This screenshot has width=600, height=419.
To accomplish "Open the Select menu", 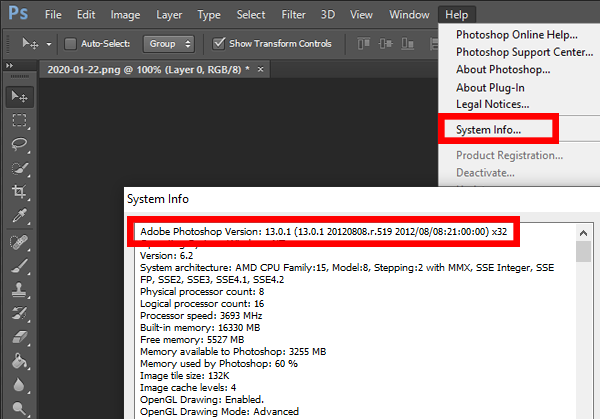I will click(x=251, y=15).
